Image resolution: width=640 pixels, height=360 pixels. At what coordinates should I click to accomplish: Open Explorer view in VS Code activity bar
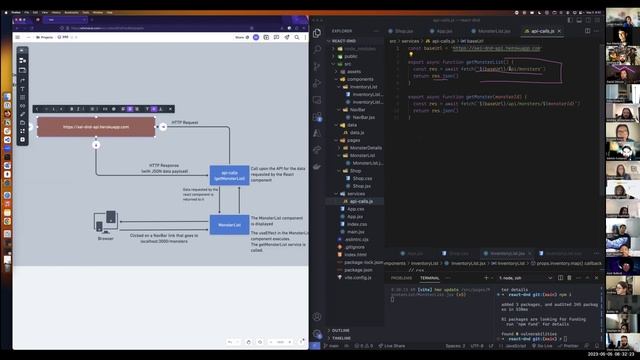(x=317, y=33)
